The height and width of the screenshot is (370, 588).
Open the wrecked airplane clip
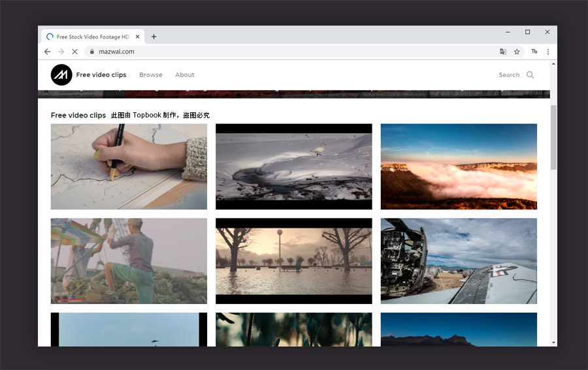tap(459, 261)
